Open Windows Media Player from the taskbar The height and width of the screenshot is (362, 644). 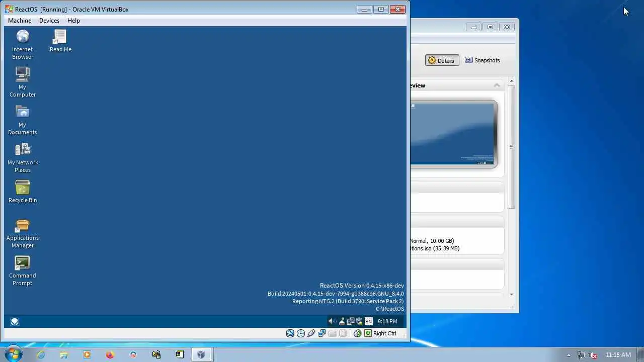(87, 354)
